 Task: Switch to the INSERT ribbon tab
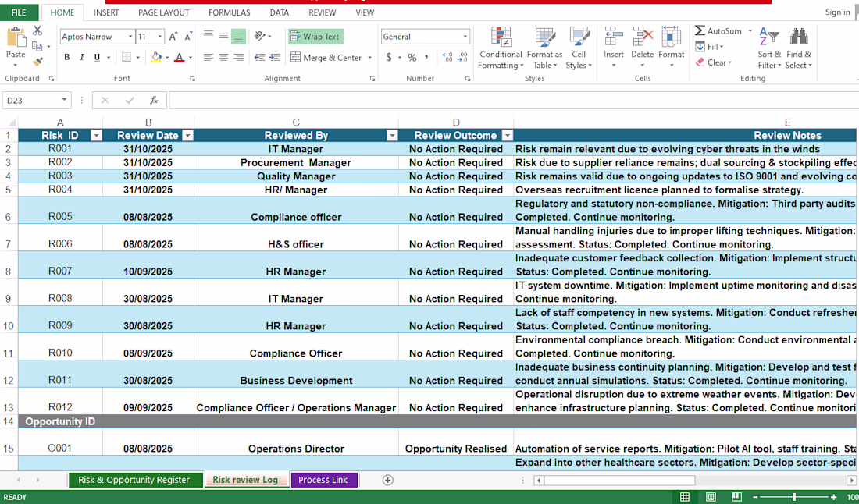pyautogui.click(x=106, y=12)
